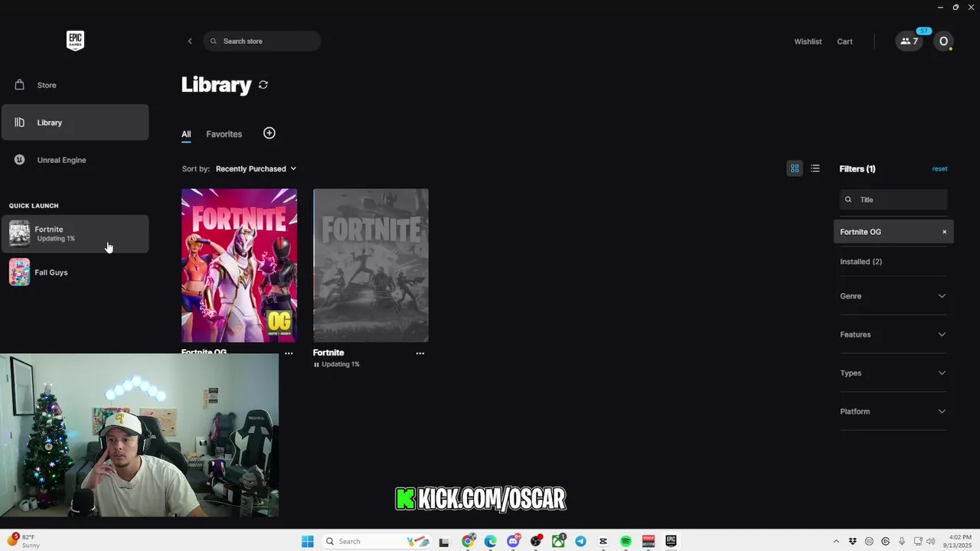980x551 pixels.
Task: Click the taskbar Search box
Action: point(378,541)
